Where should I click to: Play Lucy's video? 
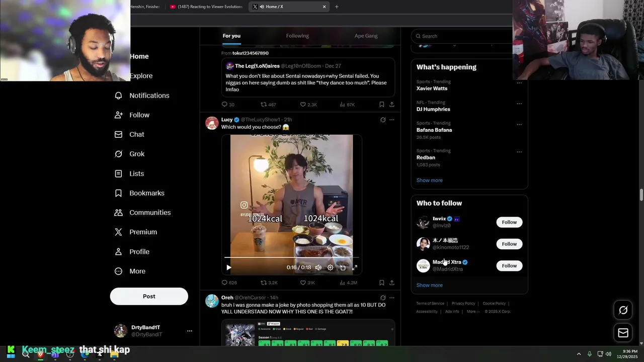(228, 267)
